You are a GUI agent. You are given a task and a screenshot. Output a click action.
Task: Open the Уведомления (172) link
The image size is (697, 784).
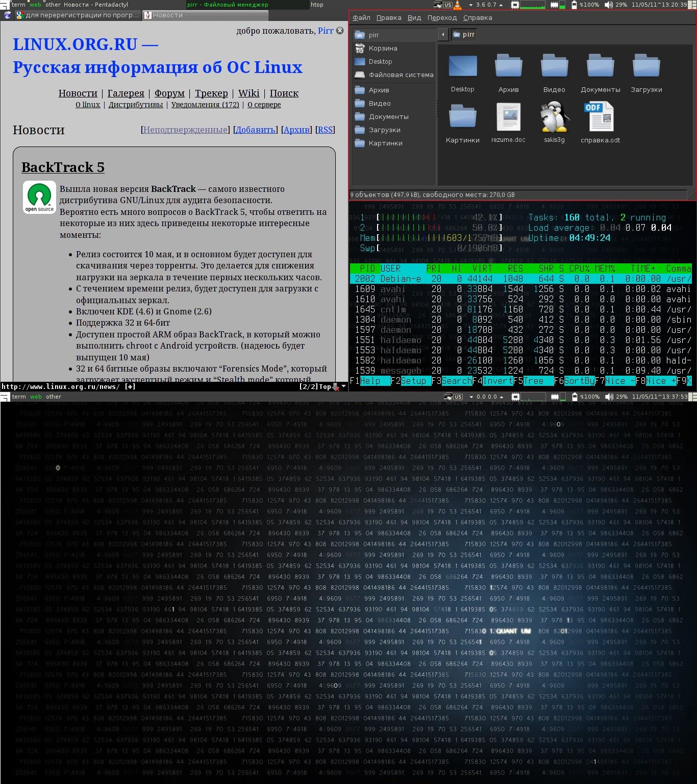[205, 105]
